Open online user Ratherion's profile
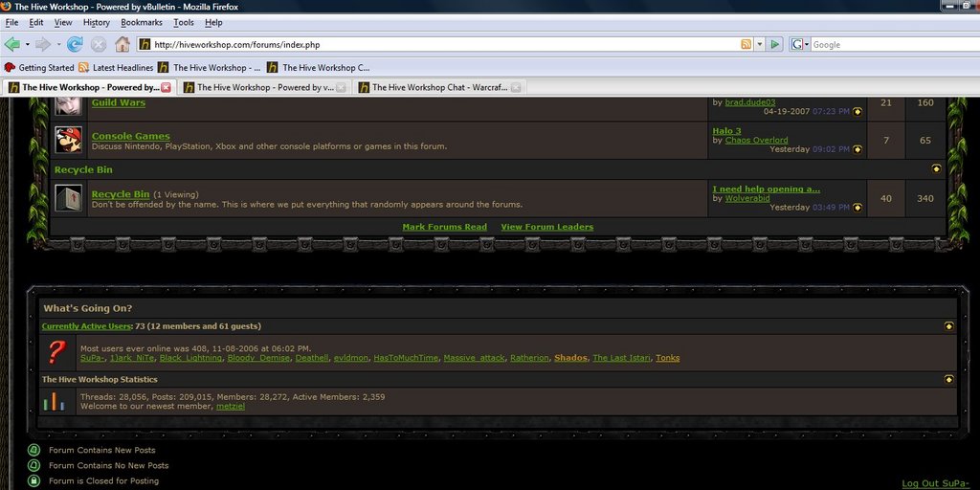The image size is (980, 490). pyautogui.click(x=529, y=358)
